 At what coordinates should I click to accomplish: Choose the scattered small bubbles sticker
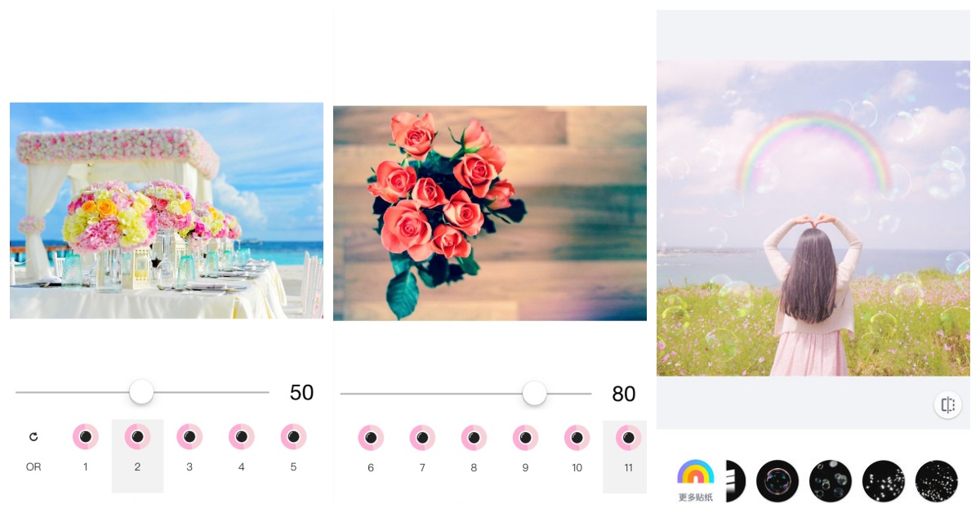[831, 481]
